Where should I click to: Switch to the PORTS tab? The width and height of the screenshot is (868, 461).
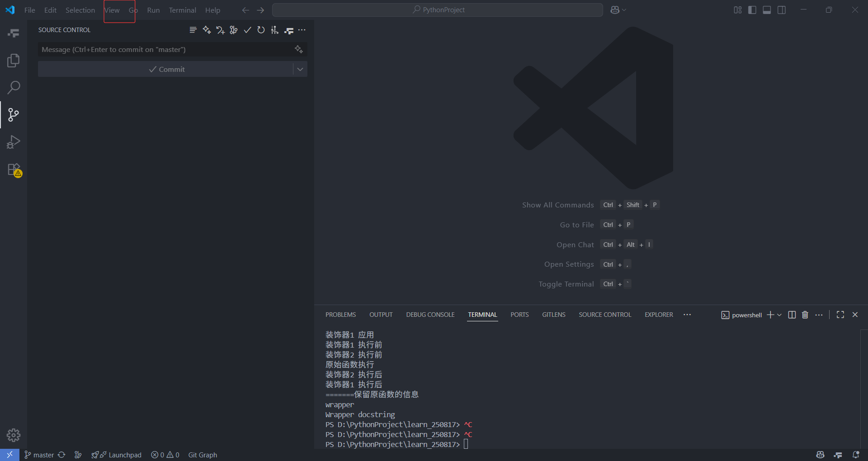(519, 315)
